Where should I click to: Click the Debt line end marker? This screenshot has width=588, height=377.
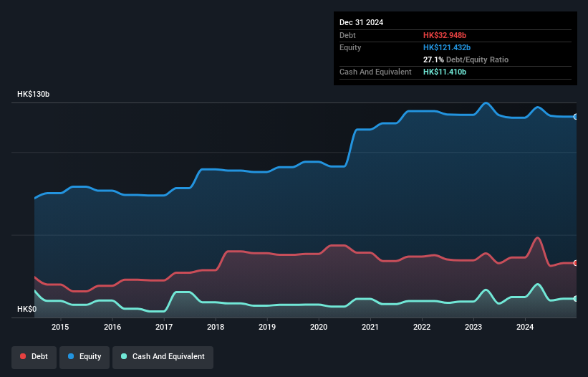576,263
